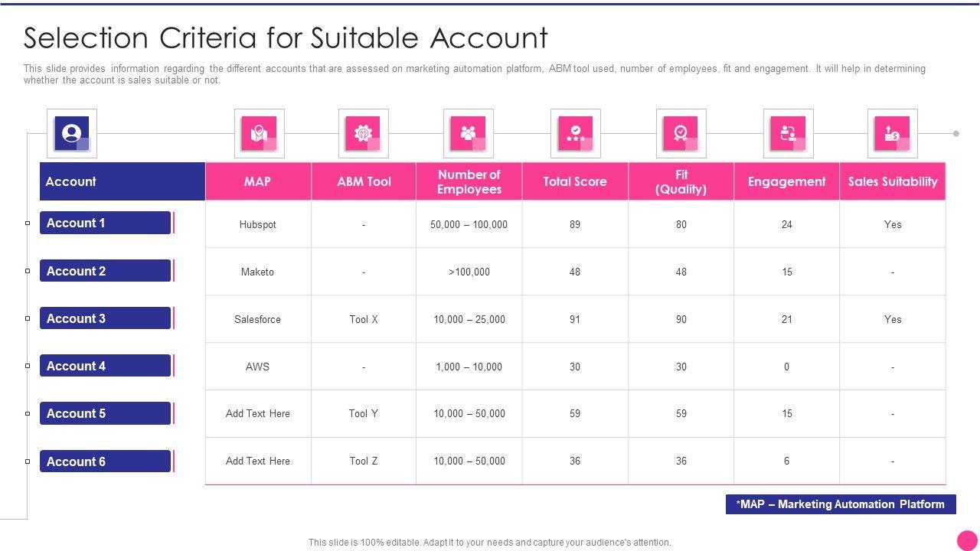Click the engagement icon above Engagement column
980x551 pixels.
click(x=788, y=133)
